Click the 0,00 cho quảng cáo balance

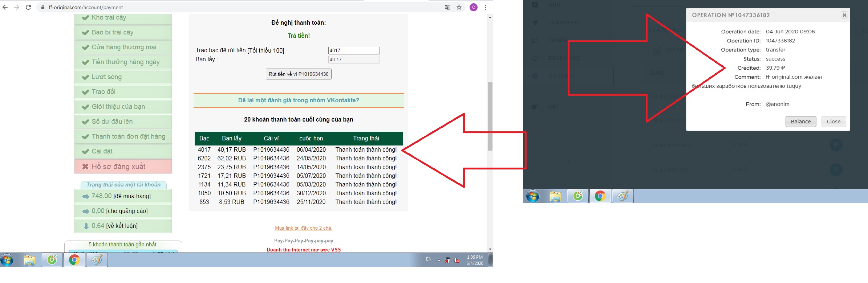coord(123,211)
